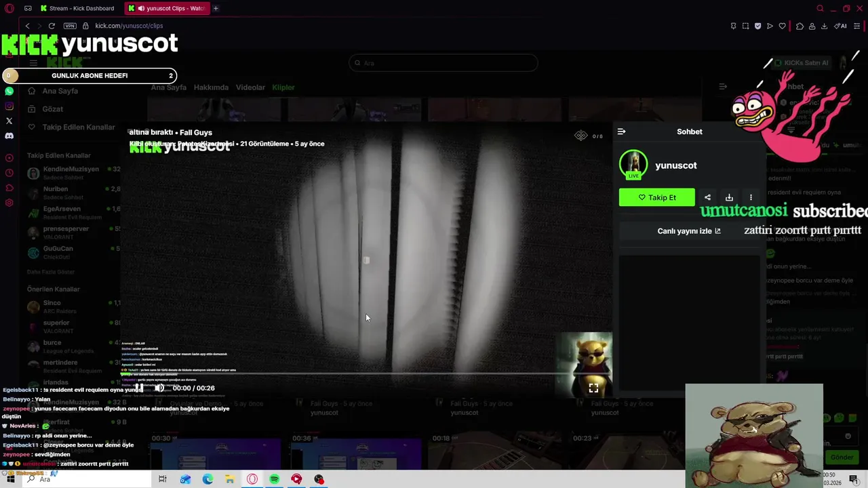Open the Opera menu logo
Screen dimensions: 868x488
click(x=9, y=8)
